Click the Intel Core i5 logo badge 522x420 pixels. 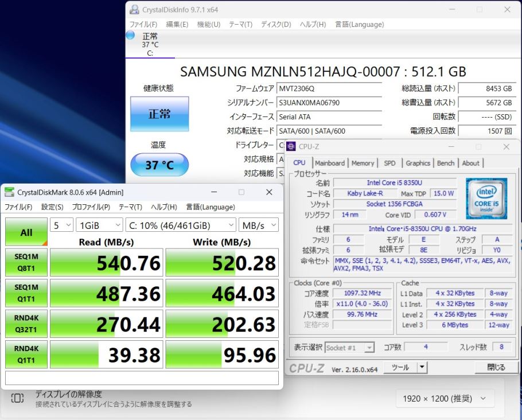486,199
